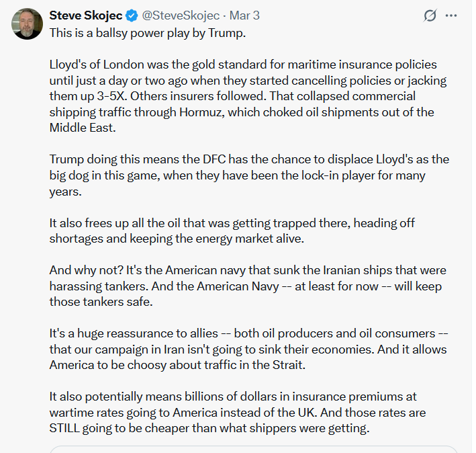Click the blue verified badge
Viewport: 476px width, 453px height.
[132, 15]
